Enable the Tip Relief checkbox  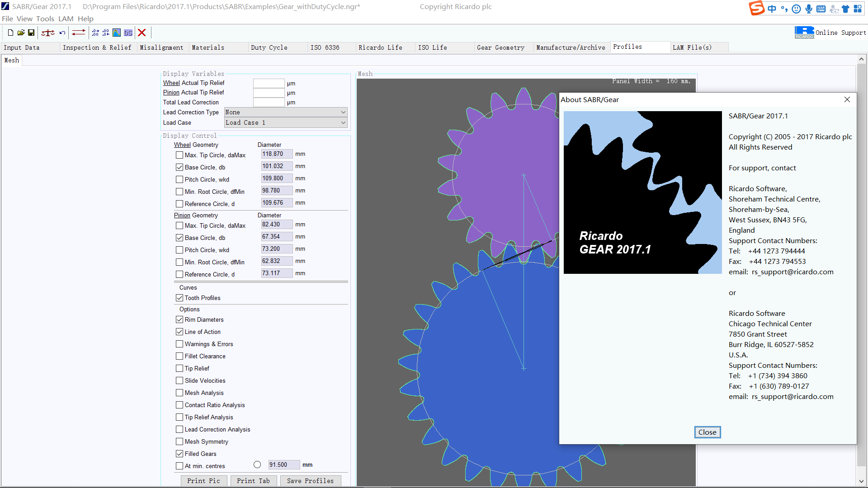[179, 368]
